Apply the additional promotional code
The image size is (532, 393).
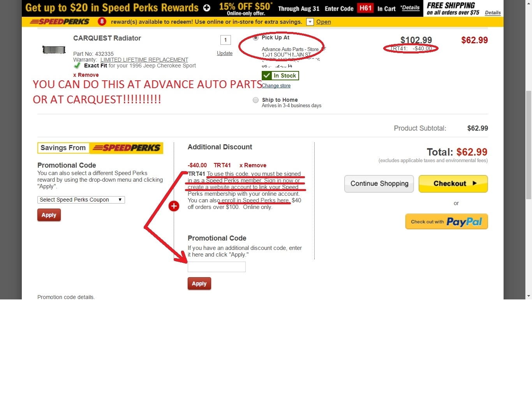[199, 283]
